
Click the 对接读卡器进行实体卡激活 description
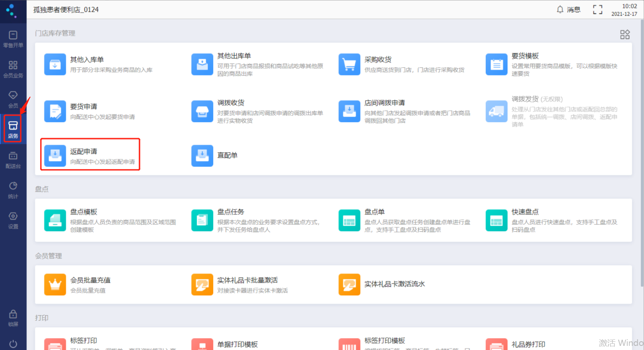(x=253, y=290)
